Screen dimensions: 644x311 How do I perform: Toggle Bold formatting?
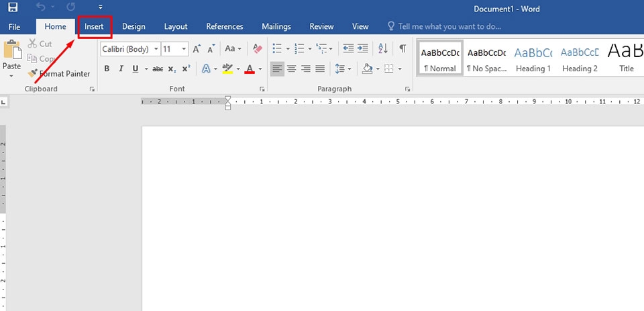[x=107, y=69]
